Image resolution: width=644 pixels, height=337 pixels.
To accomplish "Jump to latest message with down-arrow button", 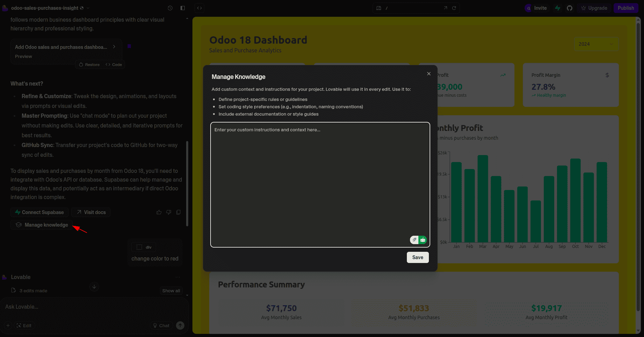I will tap(94, 287).
